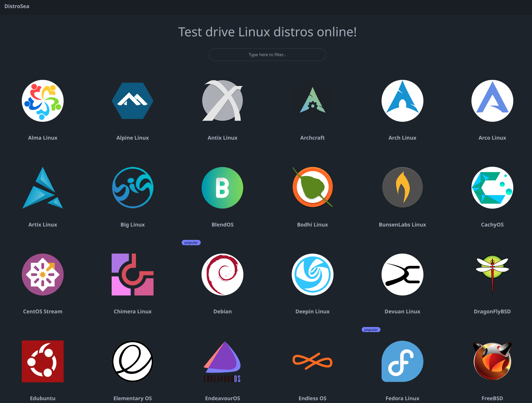Click the 'Test drive Linux distros online!' heading
Screen dimensions: 532x403
(x=267, y=32)
